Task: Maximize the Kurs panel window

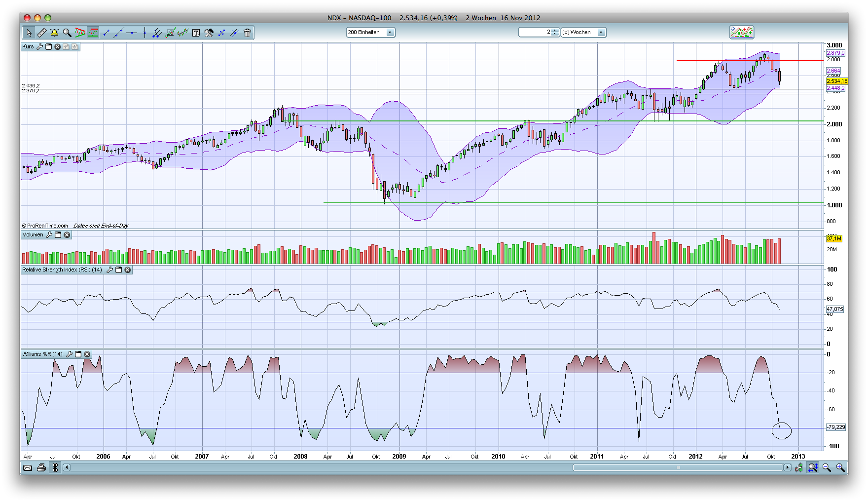Action: click(49, 47)
